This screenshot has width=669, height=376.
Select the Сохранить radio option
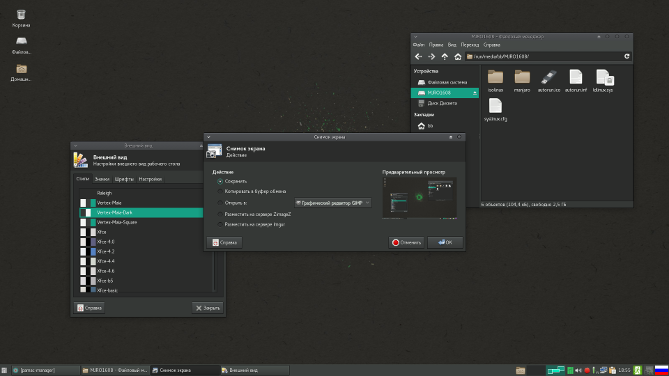[232, 181]
